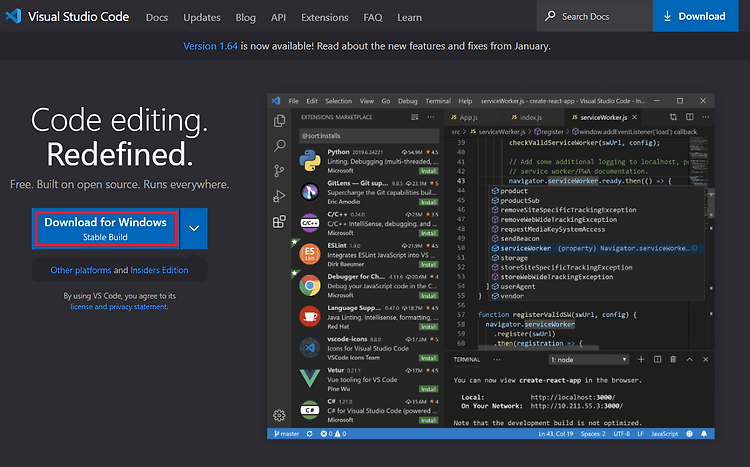Viewport: 750px width, 467px height.
Task: Open the FAQ navigation item
Action: 373,17
